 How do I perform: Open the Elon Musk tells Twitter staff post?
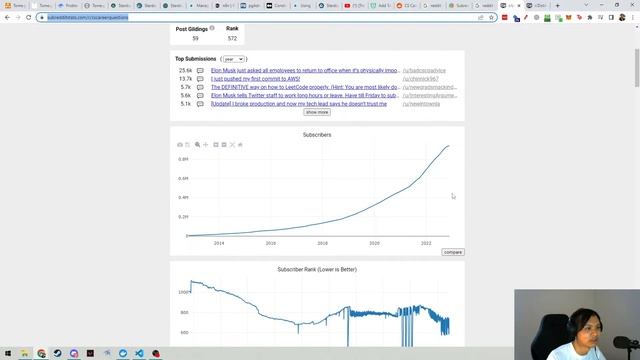305,96
